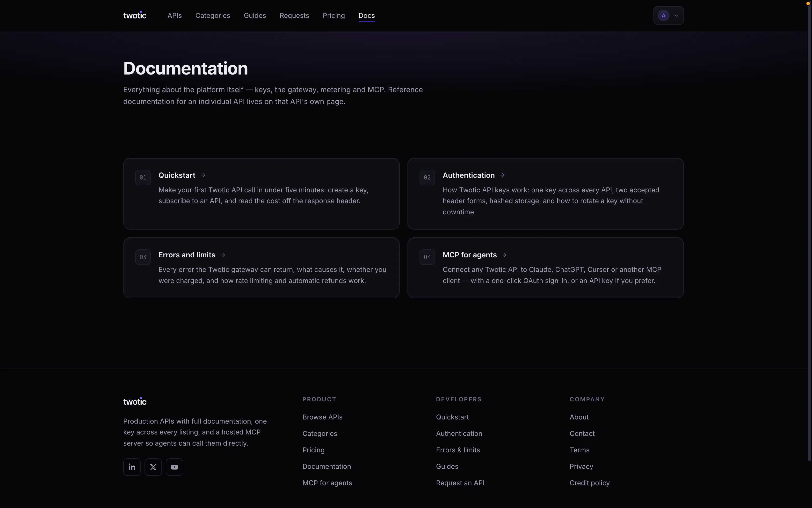The width and height of the screenshot is (812, 508).
Task: Click Authentication in the footer Developers column
Action: coord(459,433)
